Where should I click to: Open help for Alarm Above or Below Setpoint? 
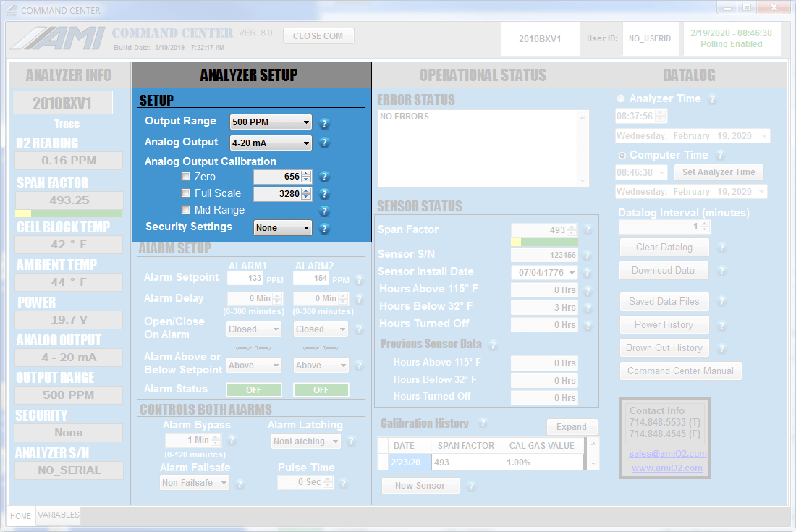(x=359, y=366)
